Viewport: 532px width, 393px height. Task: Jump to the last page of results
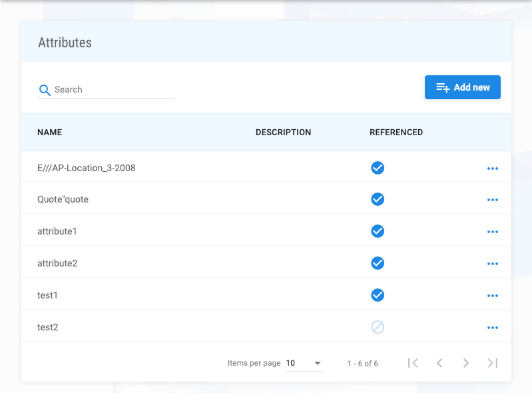point(493,363)
